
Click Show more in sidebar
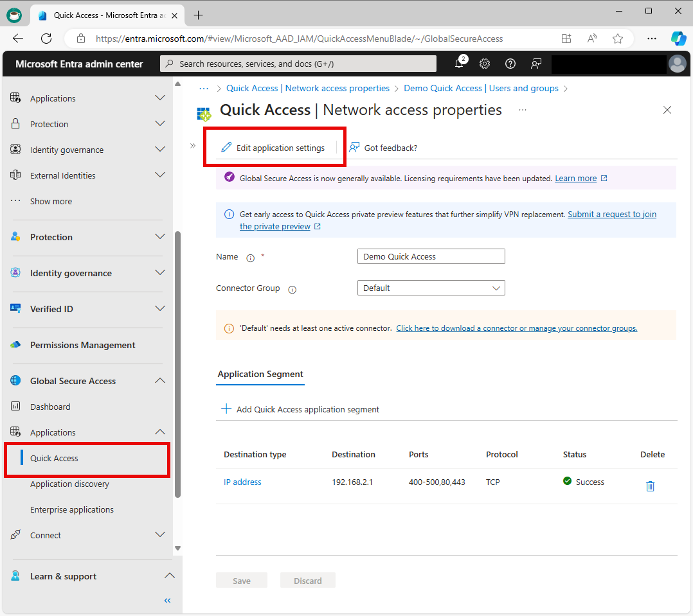click(x=51, y=201)
